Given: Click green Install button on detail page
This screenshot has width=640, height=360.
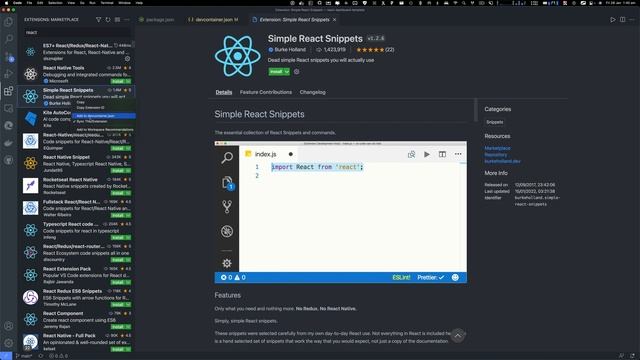Looking at the screenshot, I should click(x=276, y=71).
